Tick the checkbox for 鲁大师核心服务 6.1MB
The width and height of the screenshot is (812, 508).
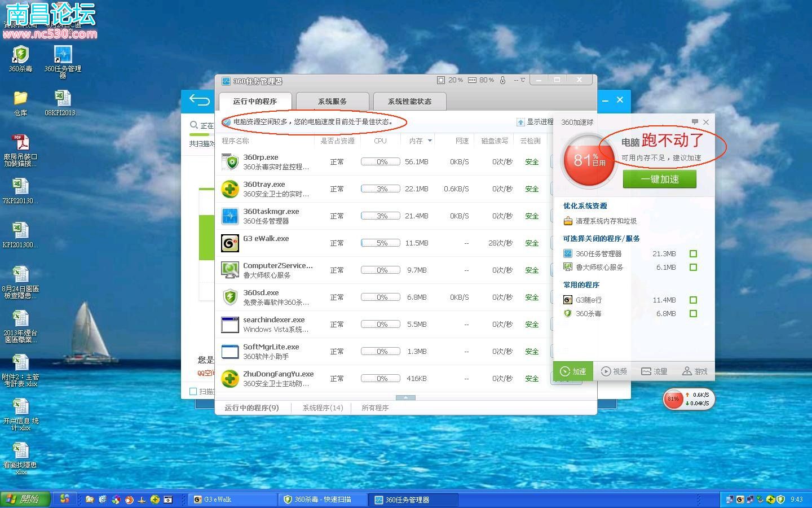point(693,268)
